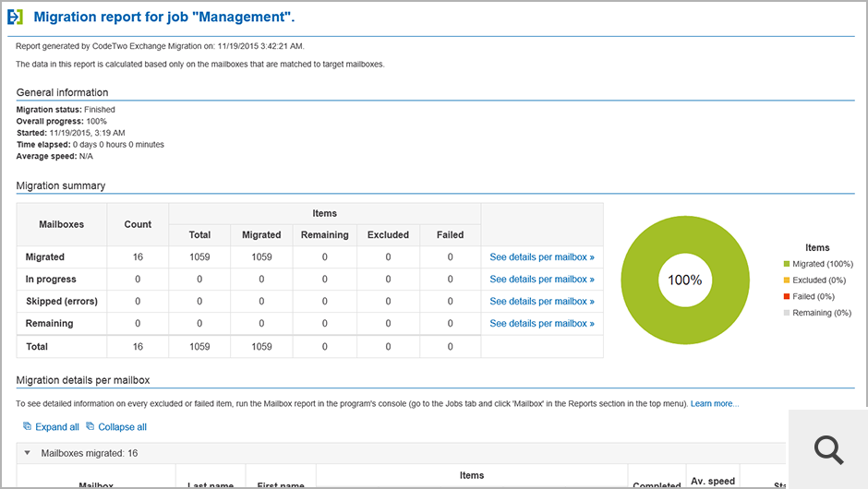Click the General information section heading
The width and height of the screenshot is (868, 489).
click(62, 92)
